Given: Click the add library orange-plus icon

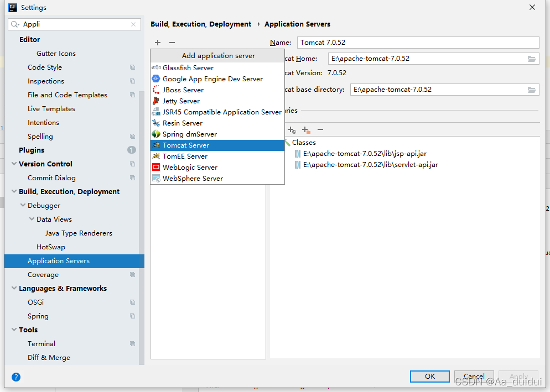Looking at the screenshot, I should (306, 130).
